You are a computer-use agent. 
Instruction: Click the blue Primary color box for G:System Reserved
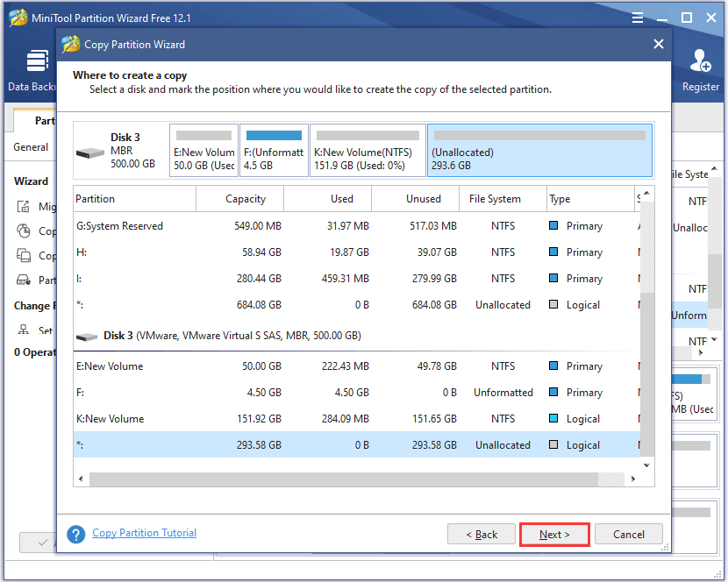[553, 225]
